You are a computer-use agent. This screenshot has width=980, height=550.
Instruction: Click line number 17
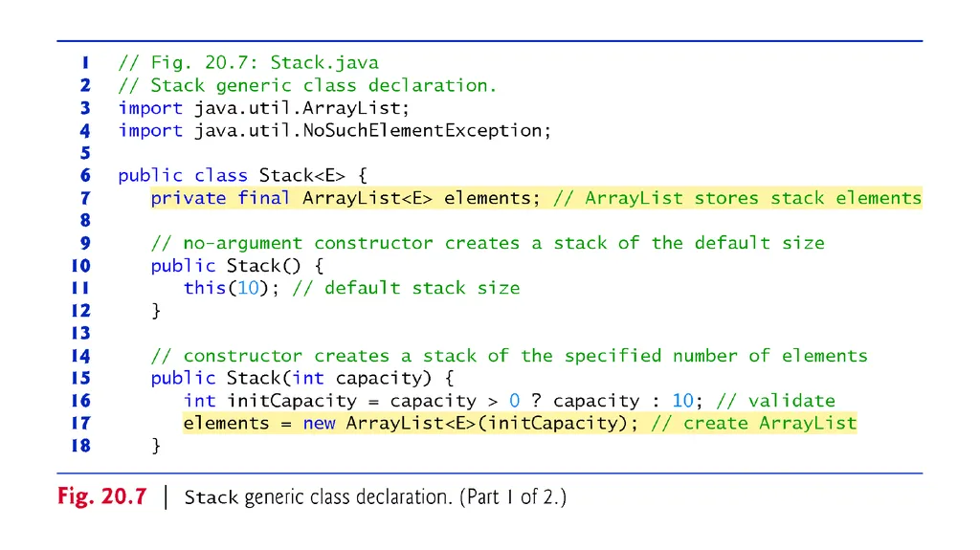click(x=81, y=423)
